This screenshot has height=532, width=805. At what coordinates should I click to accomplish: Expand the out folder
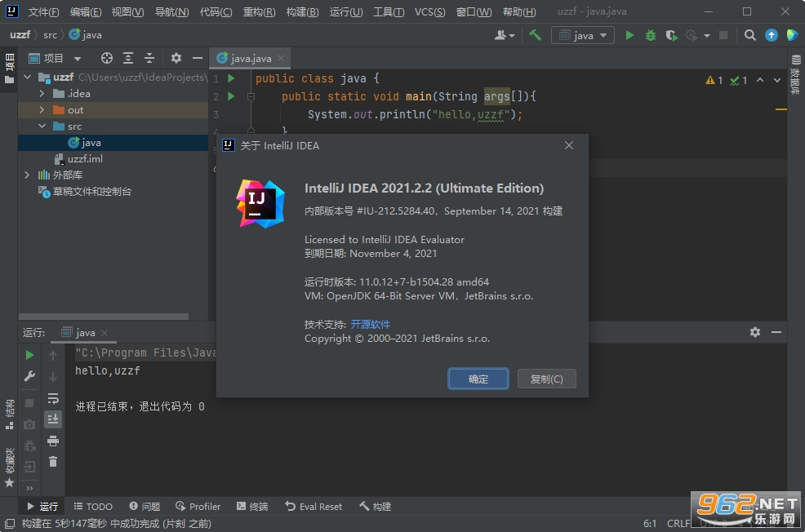tap(42, 110)
